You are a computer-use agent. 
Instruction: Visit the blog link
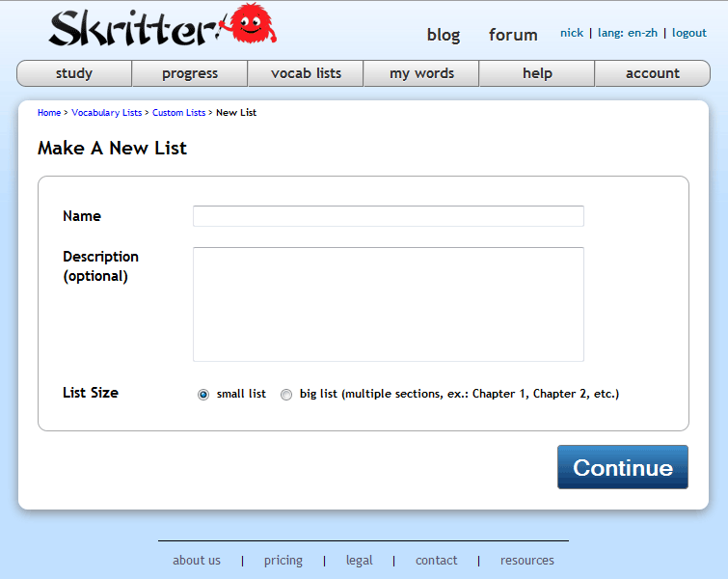pos(444,35)
